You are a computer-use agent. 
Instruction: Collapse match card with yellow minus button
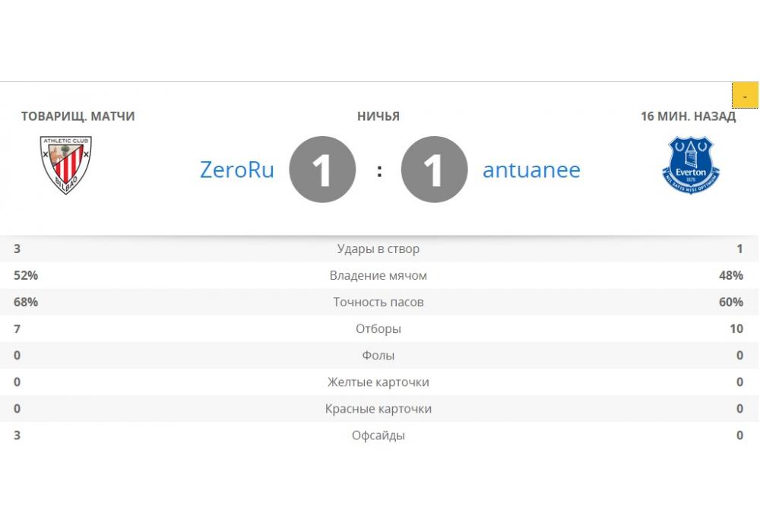745,96
